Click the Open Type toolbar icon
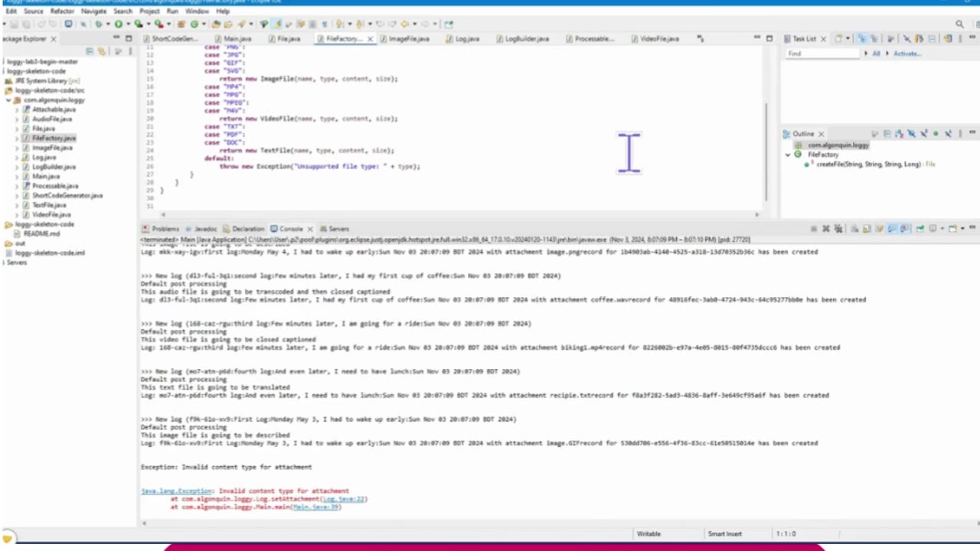 [216, 24]
